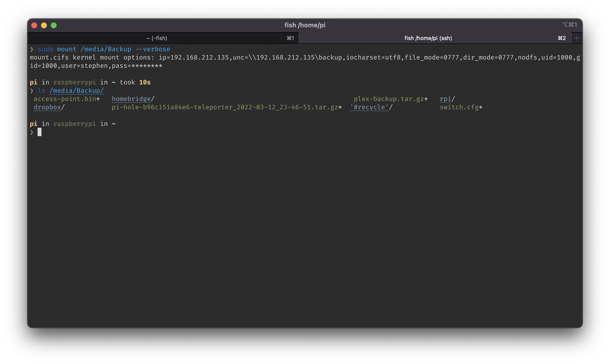Click the yellow minimize window button
This screenshot has width=610, height=364.
[44, 25]
